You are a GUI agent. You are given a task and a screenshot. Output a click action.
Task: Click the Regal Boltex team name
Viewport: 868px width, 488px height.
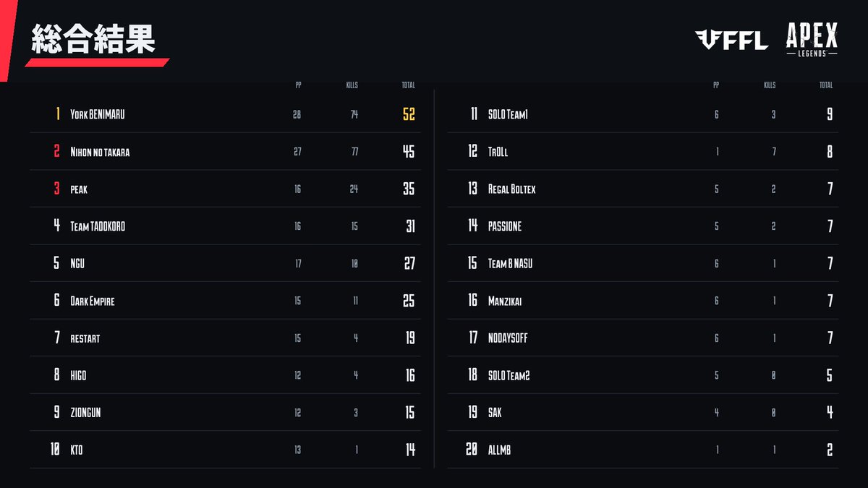[512, 189]
